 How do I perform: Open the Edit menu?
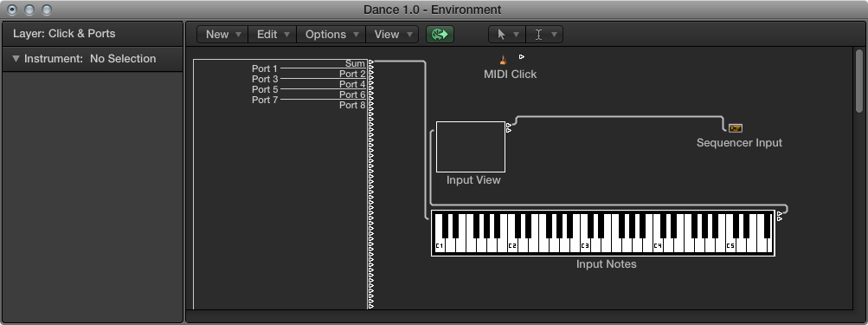[x=273, y=35]
